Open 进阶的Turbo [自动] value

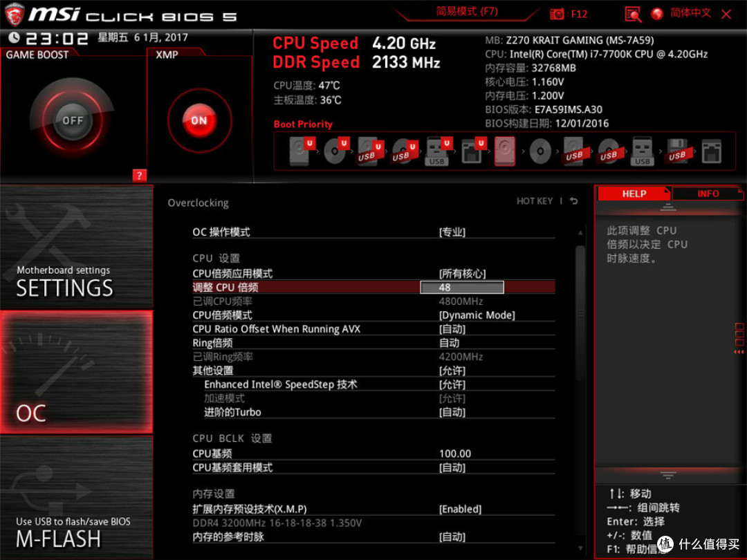tap(452, 412)
